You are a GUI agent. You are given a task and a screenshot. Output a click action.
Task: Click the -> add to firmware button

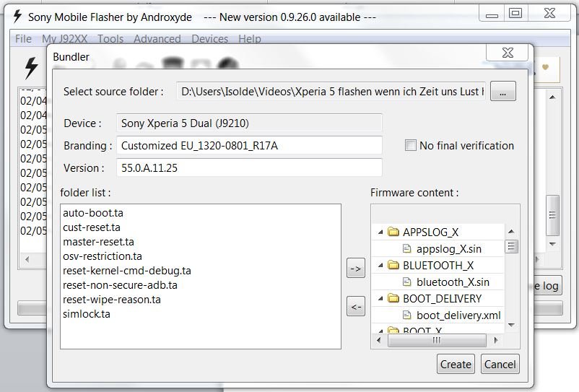tap(356, 269)
